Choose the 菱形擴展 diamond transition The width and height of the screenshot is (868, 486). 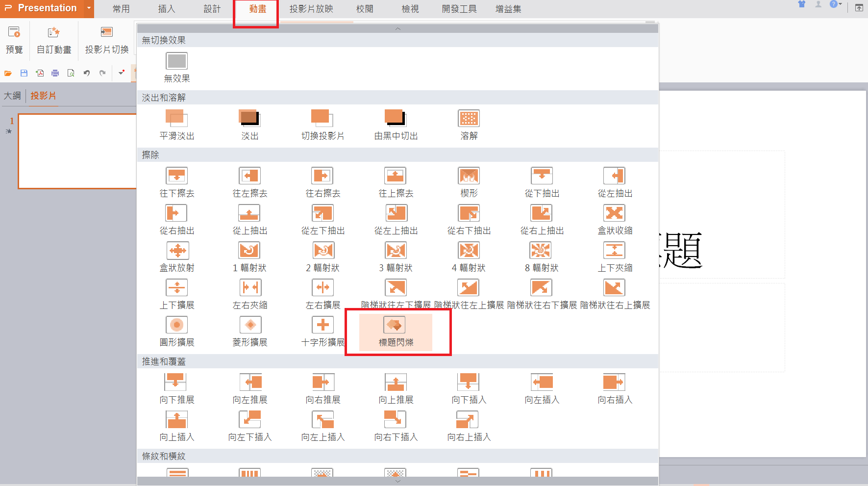pos(250,332)
